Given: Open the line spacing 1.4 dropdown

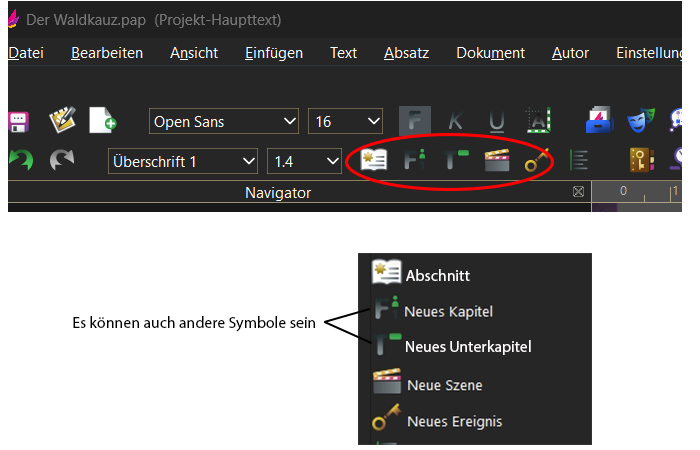Looking at the screenshot, I should tap(304, 161).
